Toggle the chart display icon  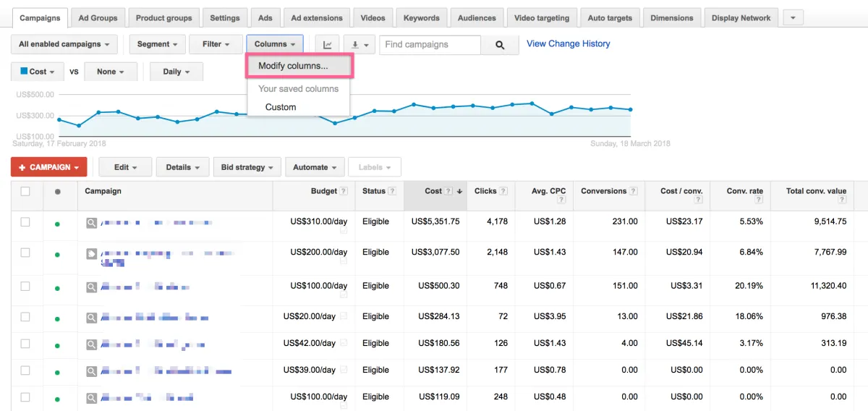click(x=328, y=45)
